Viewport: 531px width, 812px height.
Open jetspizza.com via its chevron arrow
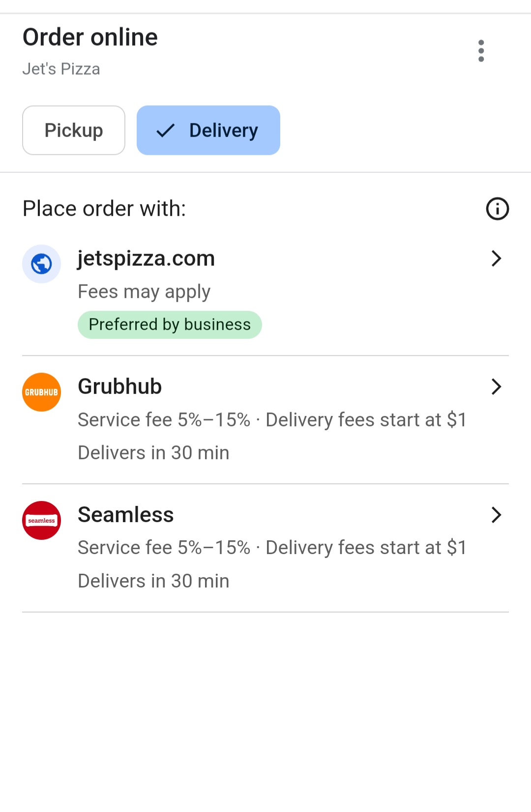496,258
